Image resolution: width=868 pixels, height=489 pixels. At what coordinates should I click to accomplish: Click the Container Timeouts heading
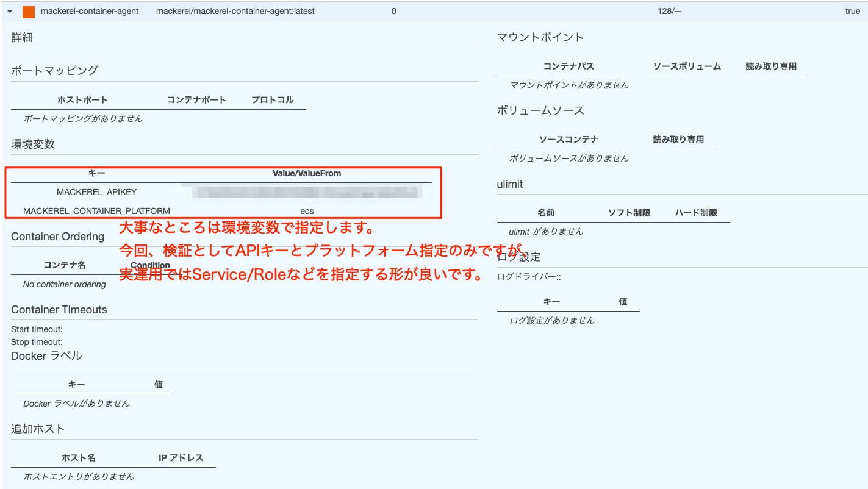59,310
